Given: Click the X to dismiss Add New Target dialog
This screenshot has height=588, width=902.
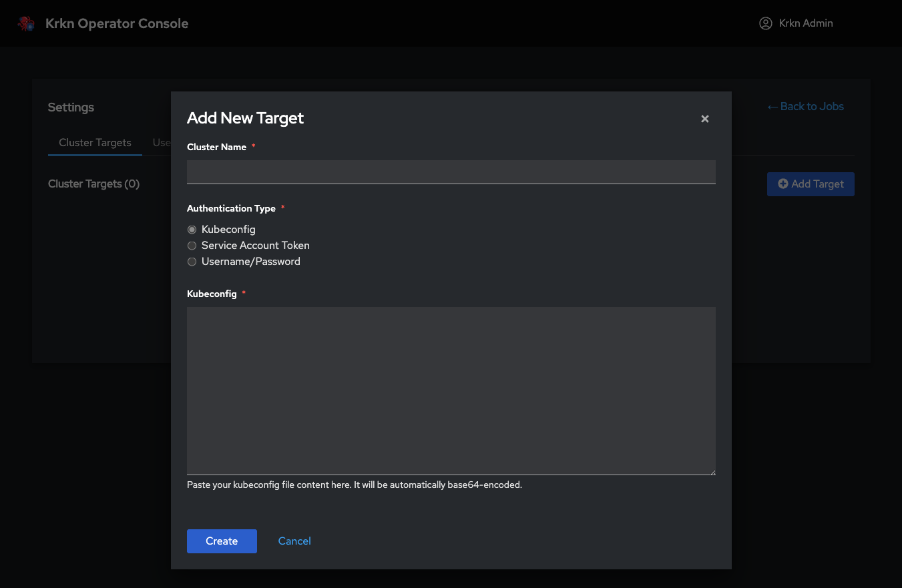Looking at the screenshot, I should click(x=705, y=119).
